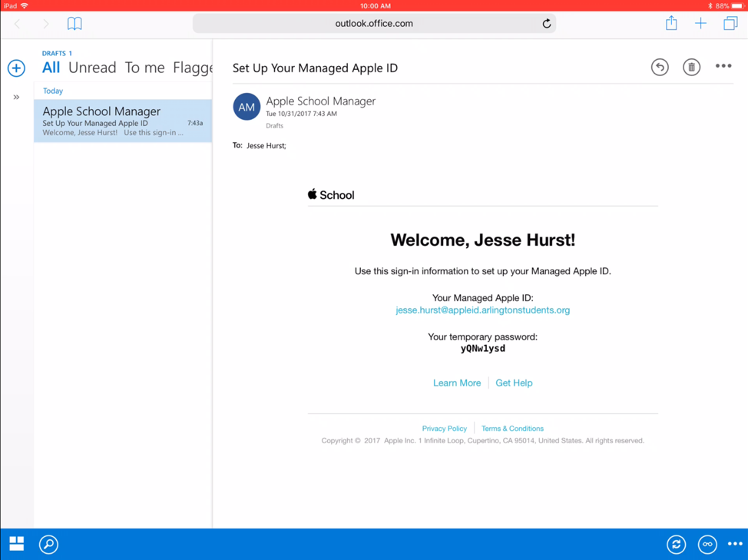Open the Safari bookmarks book icon
The width and height of the screenshot is (748, 560).
[74, 23]
